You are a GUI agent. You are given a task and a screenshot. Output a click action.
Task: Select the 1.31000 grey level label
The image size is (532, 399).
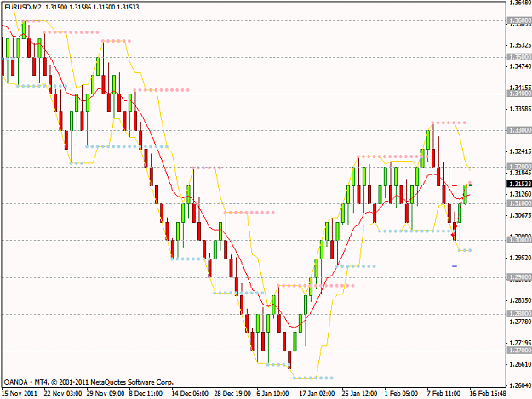519,203
